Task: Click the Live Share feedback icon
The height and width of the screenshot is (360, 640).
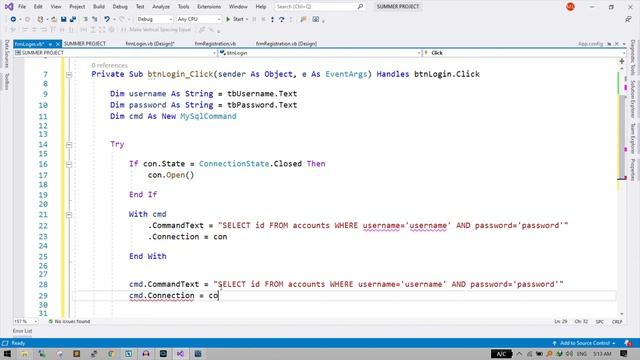Action: coord(628,19)
